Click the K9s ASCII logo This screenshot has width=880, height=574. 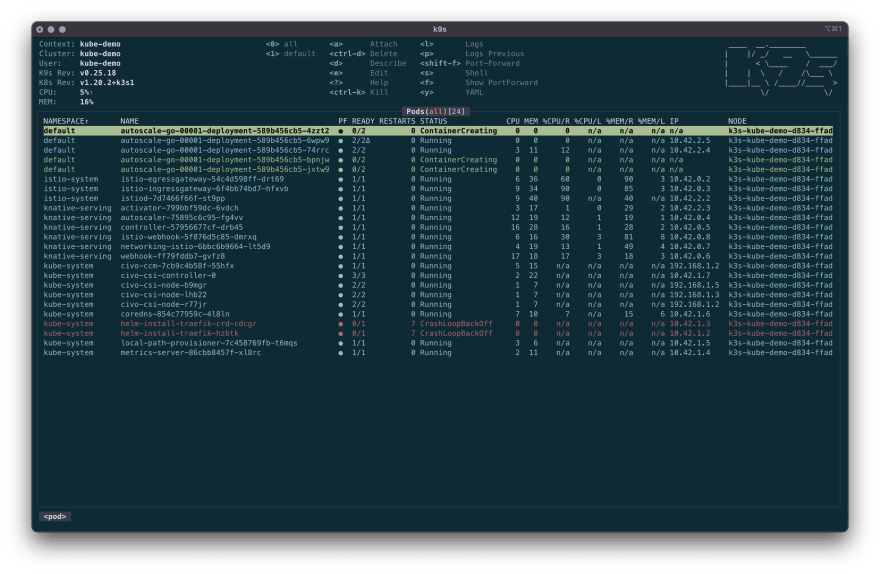[x=781, y=71]
